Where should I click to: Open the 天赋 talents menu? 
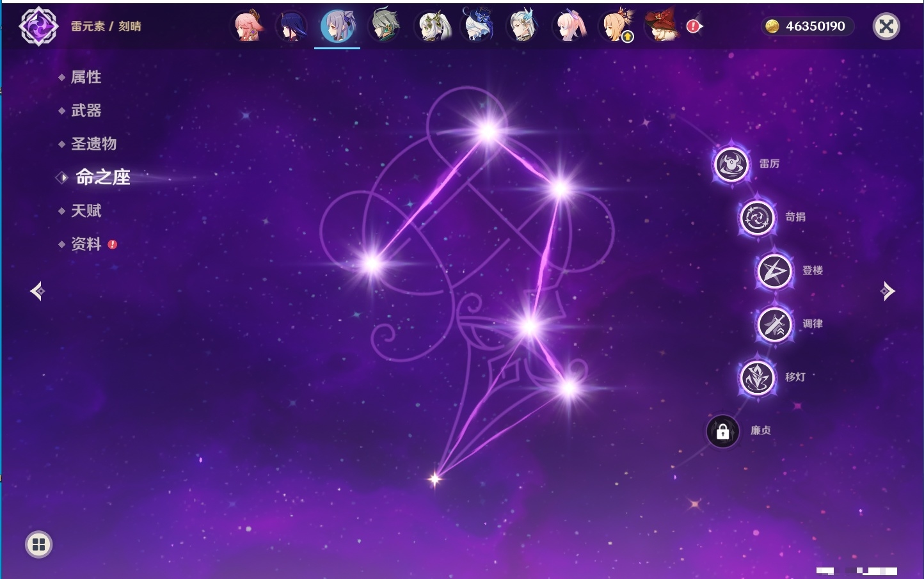tap(86, 210)
